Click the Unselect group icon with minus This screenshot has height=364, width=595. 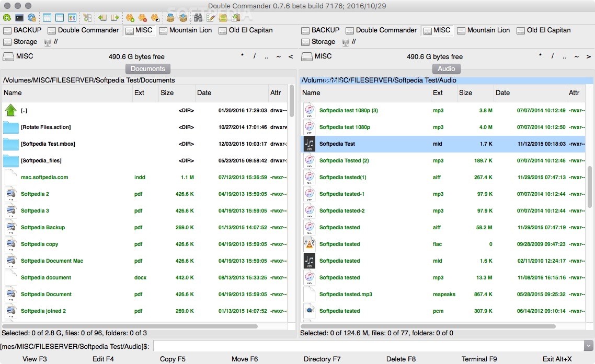click(143, 17)
